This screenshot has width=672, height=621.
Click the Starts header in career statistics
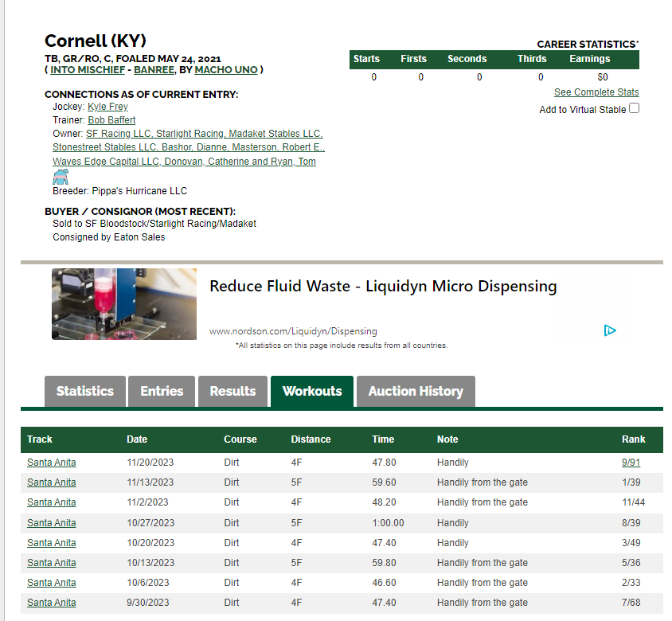(366, 59)
